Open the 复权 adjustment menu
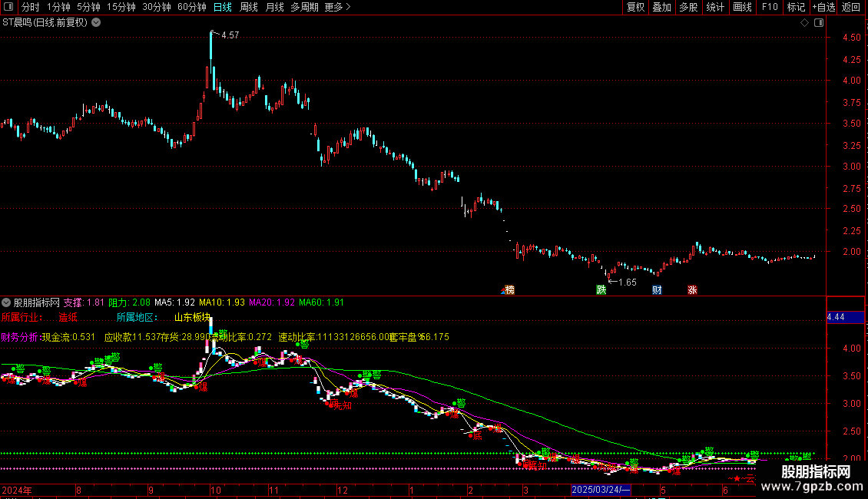 click(x=635, y=7)
